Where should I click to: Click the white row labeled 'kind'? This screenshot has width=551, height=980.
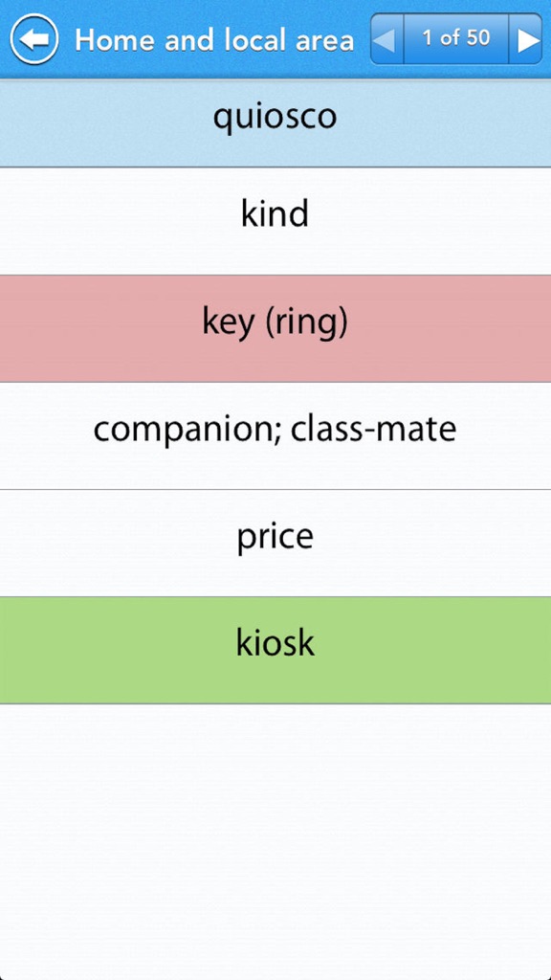(x=275, y=221)
